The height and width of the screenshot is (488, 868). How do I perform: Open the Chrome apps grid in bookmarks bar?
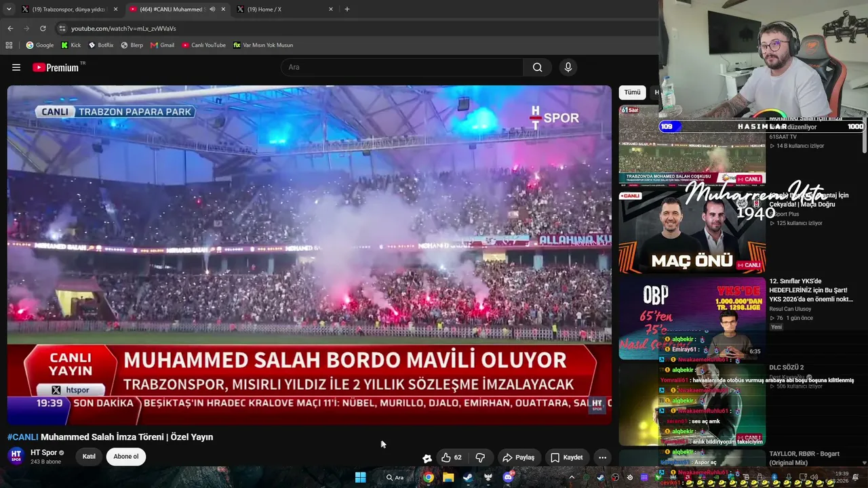[x=9, y=45]
